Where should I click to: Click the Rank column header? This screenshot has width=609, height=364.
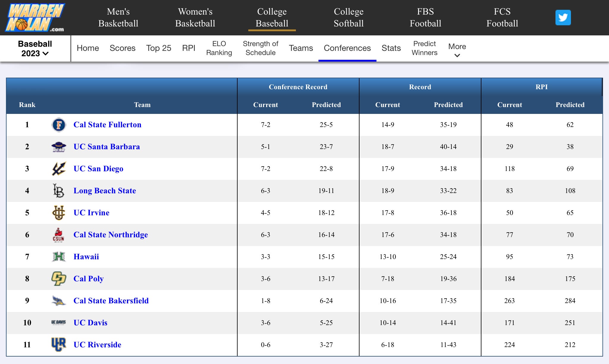(27, 105)
